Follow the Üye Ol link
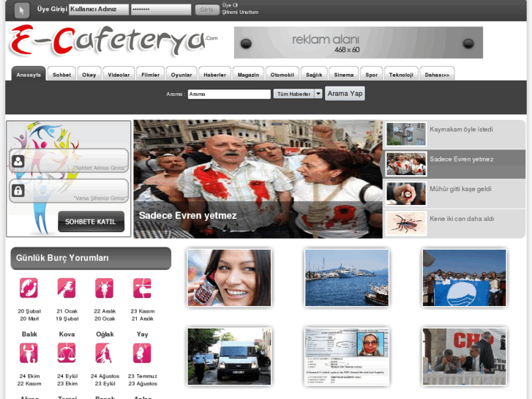 (230, 5)
